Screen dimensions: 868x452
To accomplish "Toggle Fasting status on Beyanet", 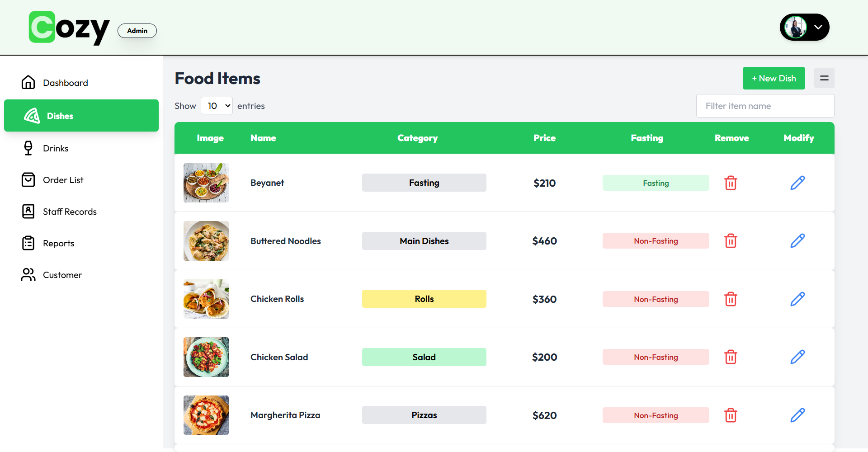I will click(656, 183).
